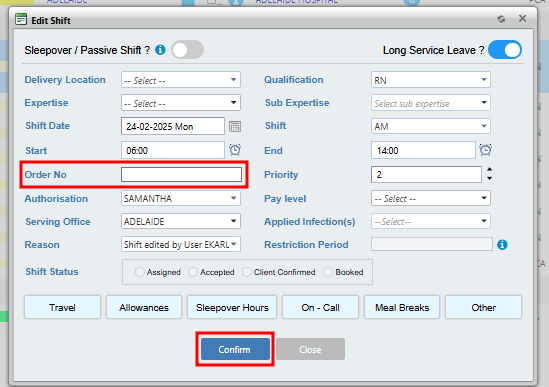Click the On - Call button
The height and width of the screenshot is (387, 549).
(320, 307)
